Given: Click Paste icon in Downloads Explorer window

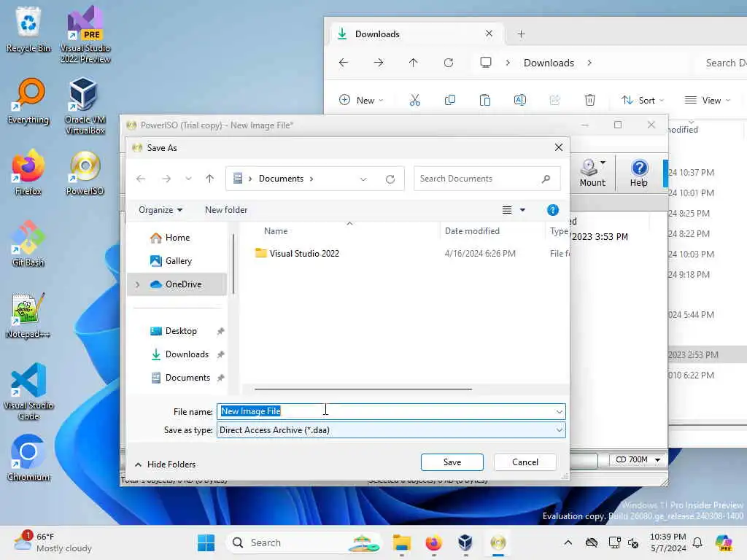Looking at the screenshot, I should (485, 100).
